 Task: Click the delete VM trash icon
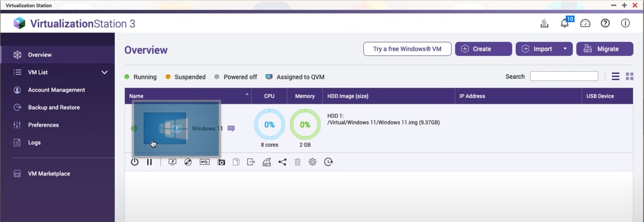pos(298,162)
